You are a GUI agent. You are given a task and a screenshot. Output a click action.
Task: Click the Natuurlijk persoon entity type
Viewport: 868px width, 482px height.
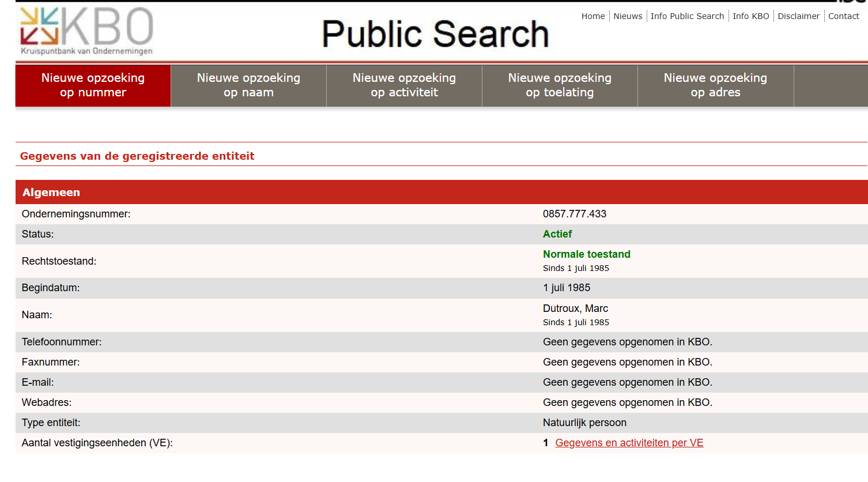584,423
